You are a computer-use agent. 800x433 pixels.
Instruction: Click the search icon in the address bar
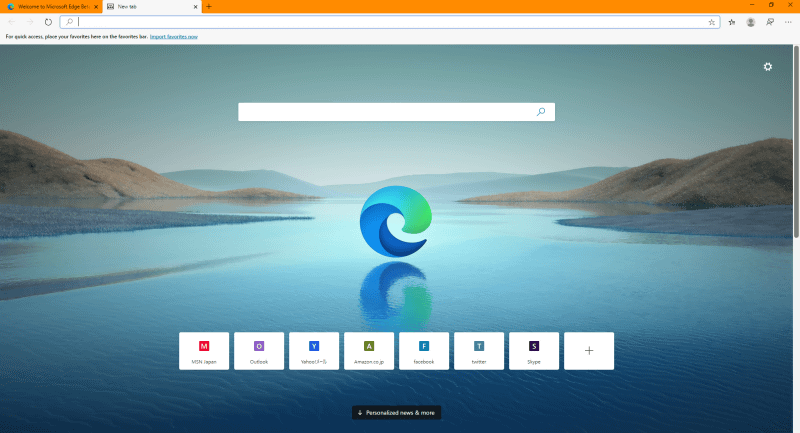[69, 22]
